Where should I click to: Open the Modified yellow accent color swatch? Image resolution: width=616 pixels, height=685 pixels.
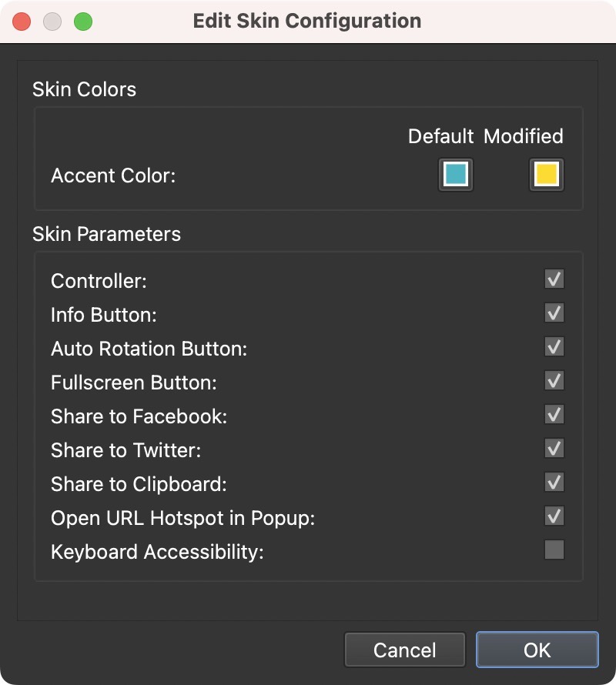(x=547, y=174)
